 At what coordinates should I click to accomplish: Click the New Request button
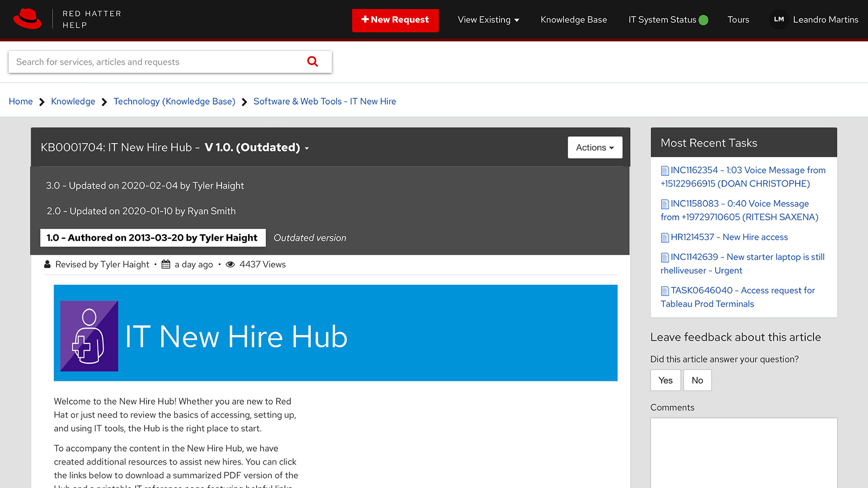(395, 20)
